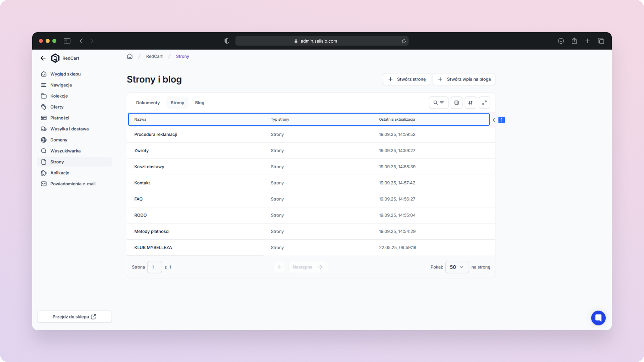Click the sort order arrows icon
This screenshot has width=644, height=362.
point(470,103)
